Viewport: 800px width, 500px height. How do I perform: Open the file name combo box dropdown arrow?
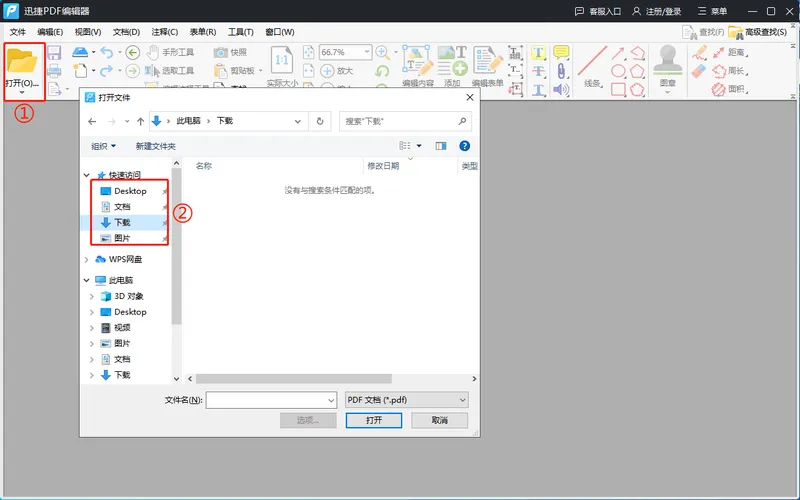(x=331, y=400)
